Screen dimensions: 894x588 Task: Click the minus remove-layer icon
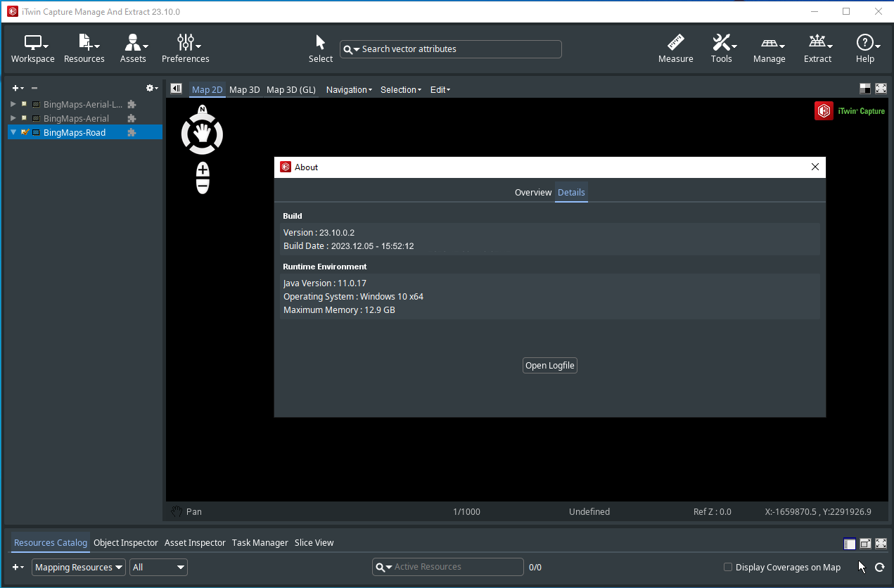point(34,88)
